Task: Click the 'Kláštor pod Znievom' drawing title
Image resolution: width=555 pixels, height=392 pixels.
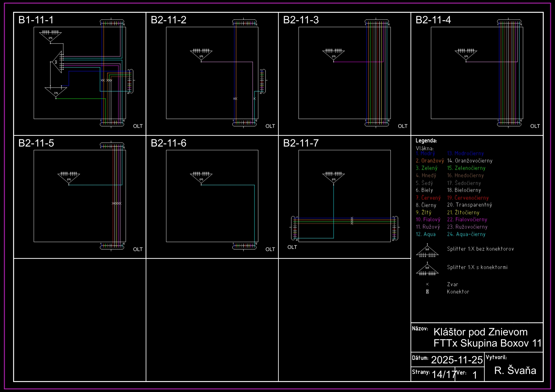Action: tap(480, 332)
